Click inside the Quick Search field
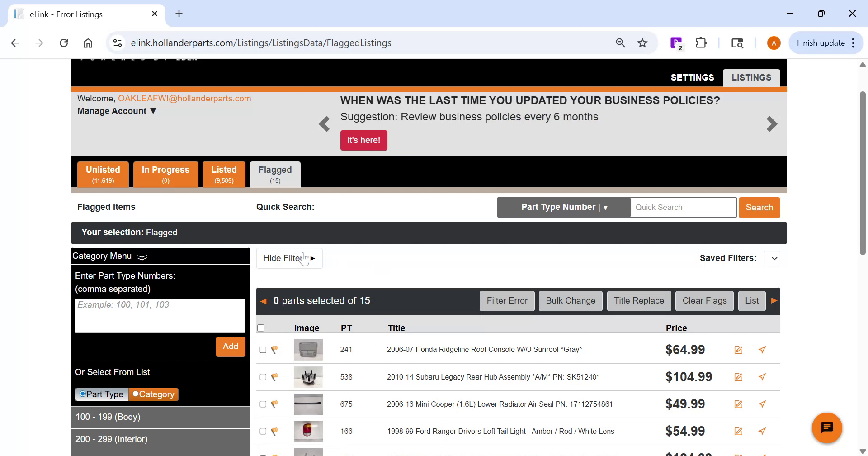This screenshot has height=456, width=868. click(x=683, y=207)
